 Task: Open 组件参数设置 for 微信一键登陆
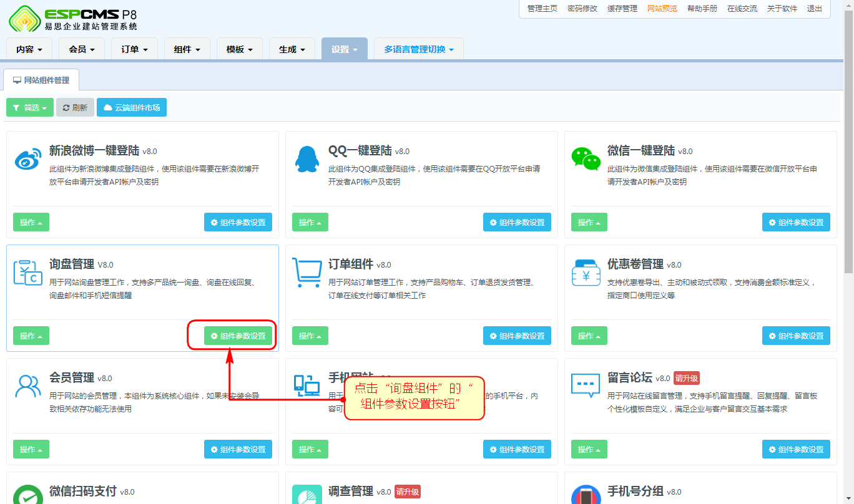pyautogui.click(x=796, y=222)
